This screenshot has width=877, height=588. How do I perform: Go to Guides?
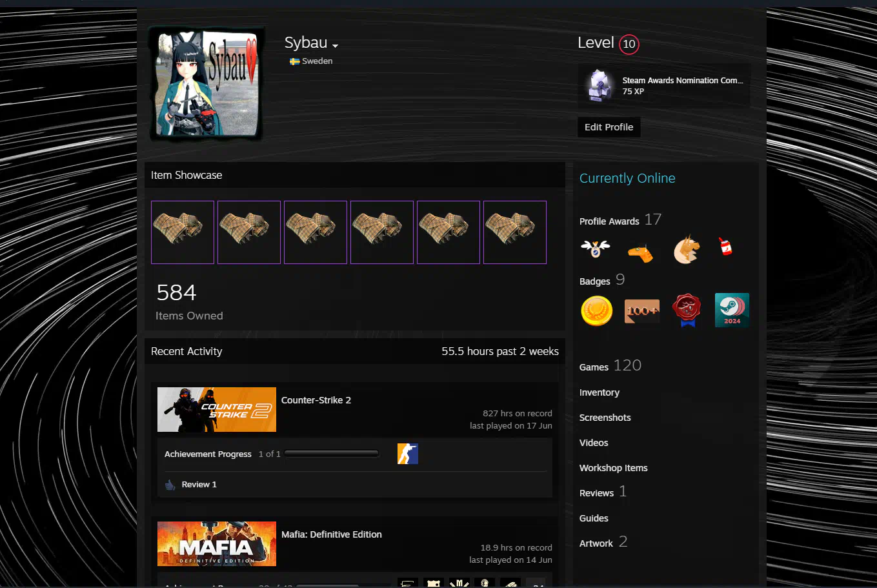coord(594,518)
